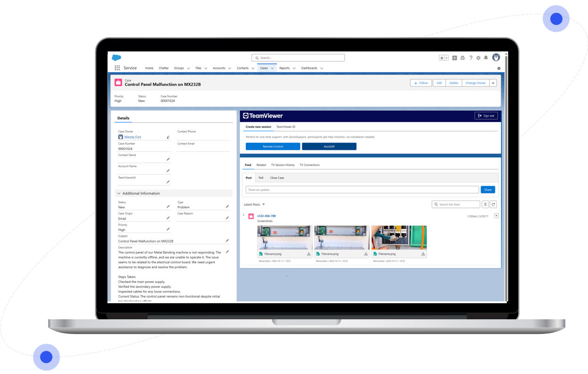Open the notifications bell icon
The image size is (588, 374).
tap(486, 58)
